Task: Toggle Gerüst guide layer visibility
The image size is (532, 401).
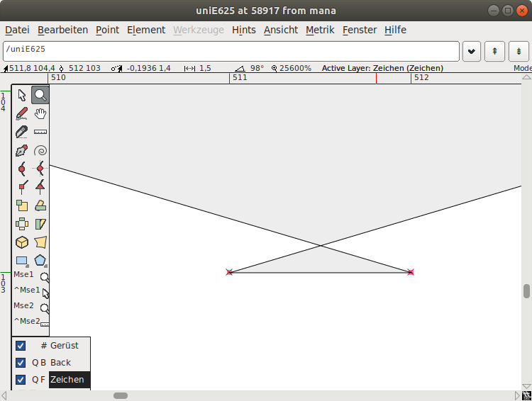Action: 21,346
